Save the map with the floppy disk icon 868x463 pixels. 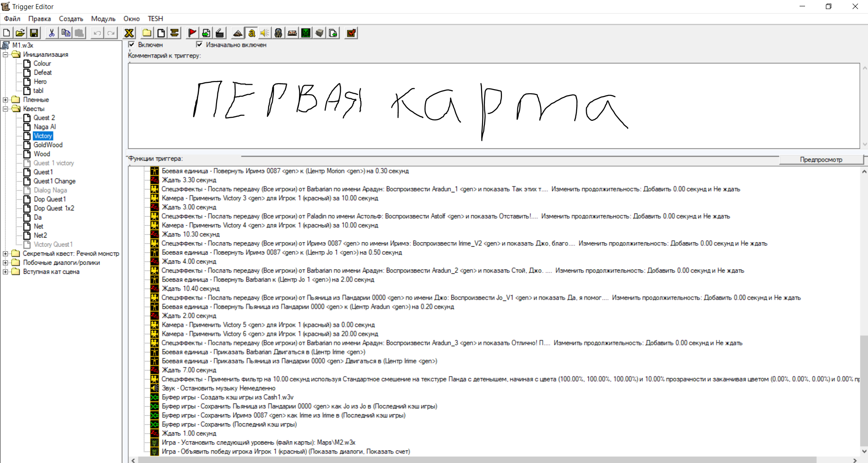34,33
